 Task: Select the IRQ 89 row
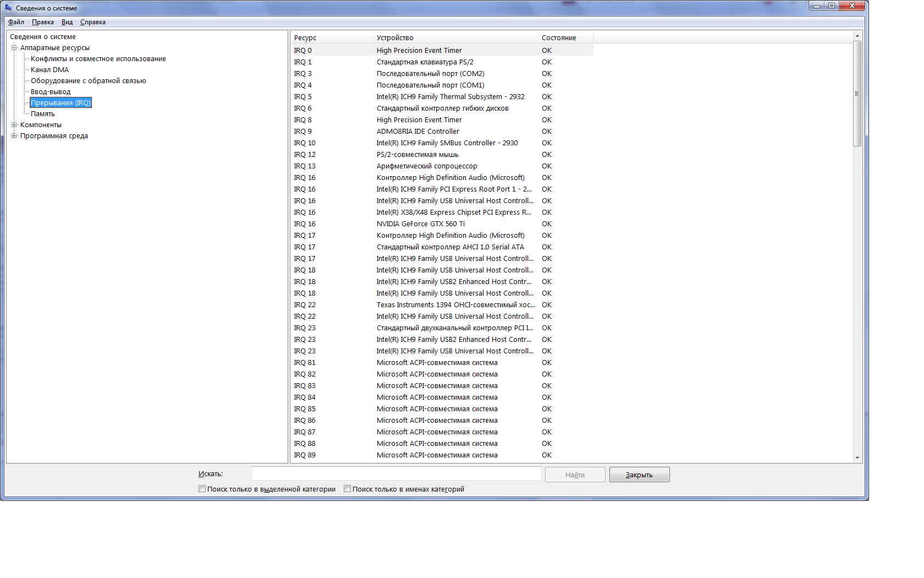coord(442,455)
